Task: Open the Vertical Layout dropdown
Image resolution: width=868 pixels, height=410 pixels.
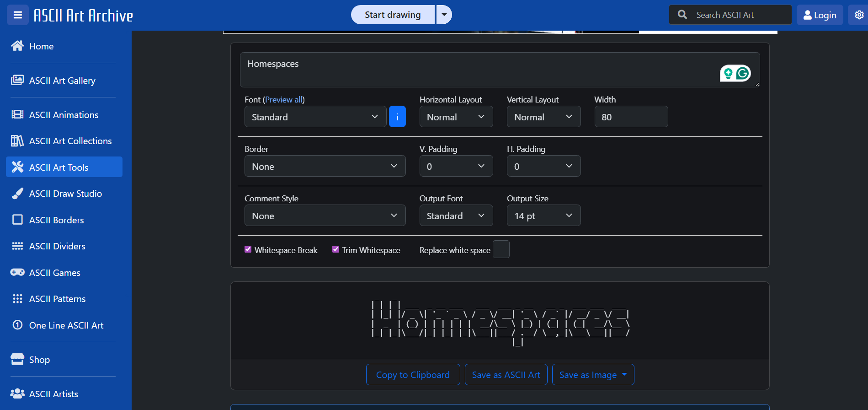Action: pos(543,117)
